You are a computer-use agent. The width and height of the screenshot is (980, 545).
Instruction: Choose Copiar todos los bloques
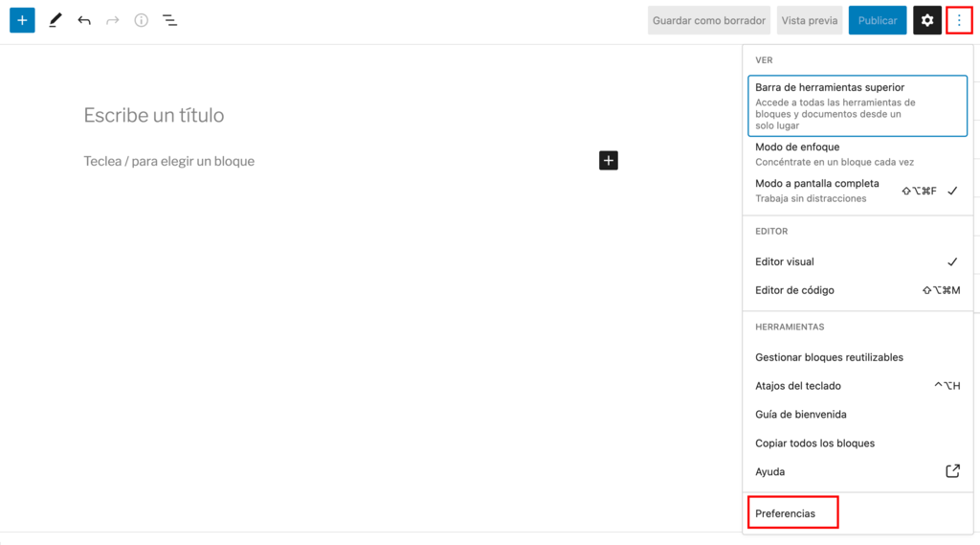click(857, 443)
